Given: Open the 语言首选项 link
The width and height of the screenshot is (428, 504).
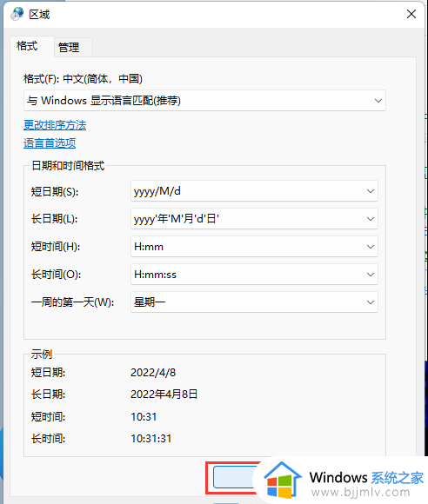Looking at the screenshot, I should (x=50, y=143).
